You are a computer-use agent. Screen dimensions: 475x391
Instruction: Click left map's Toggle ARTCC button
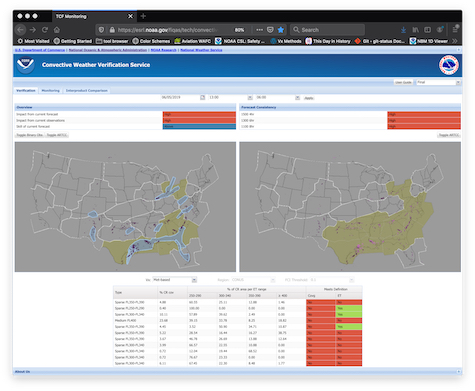(x=57, y=135)
